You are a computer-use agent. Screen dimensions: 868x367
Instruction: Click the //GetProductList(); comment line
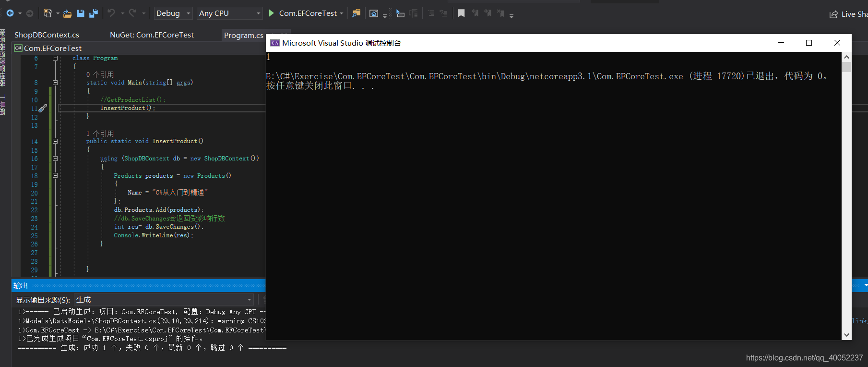tap(133, 100)
